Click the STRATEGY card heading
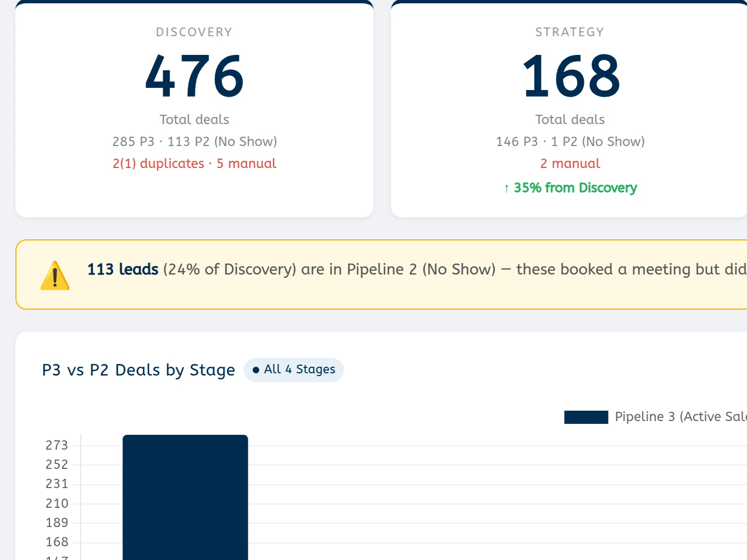Viewport: 747px width, 560px height. (570, 32)
